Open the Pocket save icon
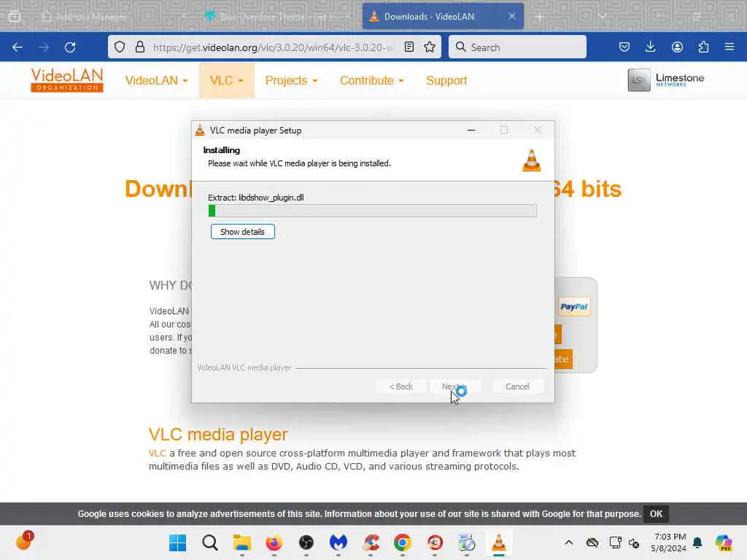Screen dimensions: 747x560 (624, 47)
